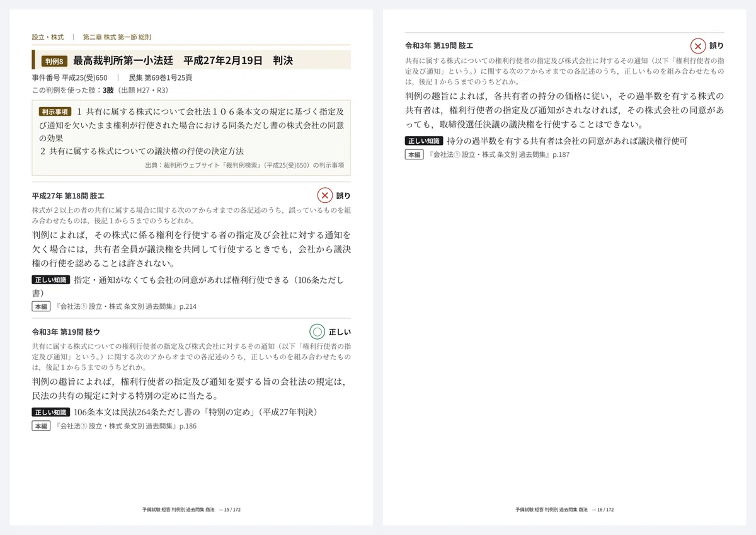Open the 過去問集 p.186 reference

(126, 426)
